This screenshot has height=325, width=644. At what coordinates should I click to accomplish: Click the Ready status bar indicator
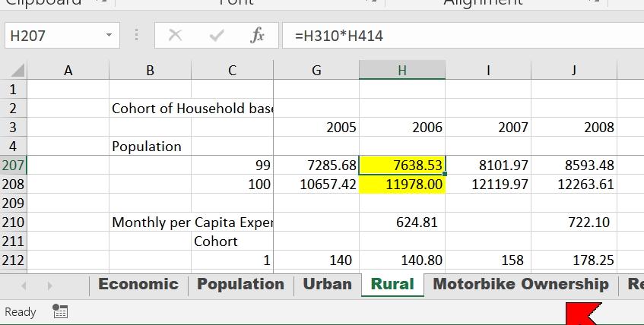pos(20,312)
